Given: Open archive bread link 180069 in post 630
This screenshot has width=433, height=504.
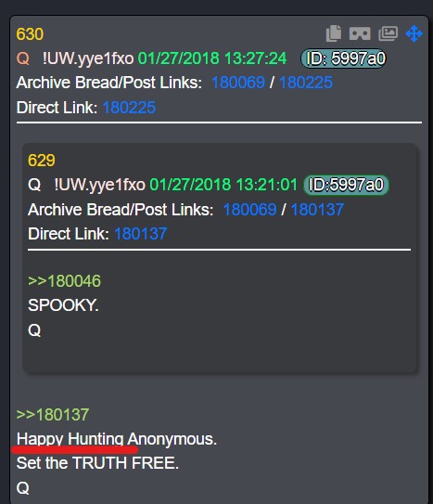Looking at the screenshot, I should 238,83.
